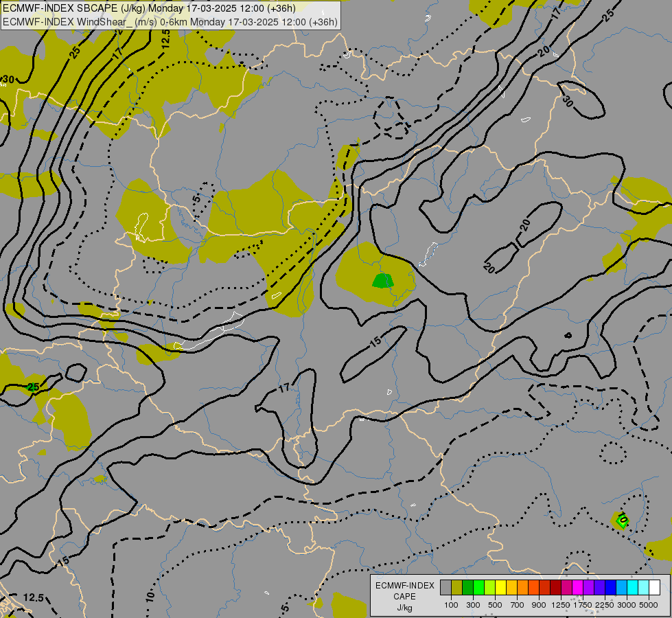Click the azure light-blue legend swatch
The width and height of the screenshot is (672, 618).
point(622,587)
